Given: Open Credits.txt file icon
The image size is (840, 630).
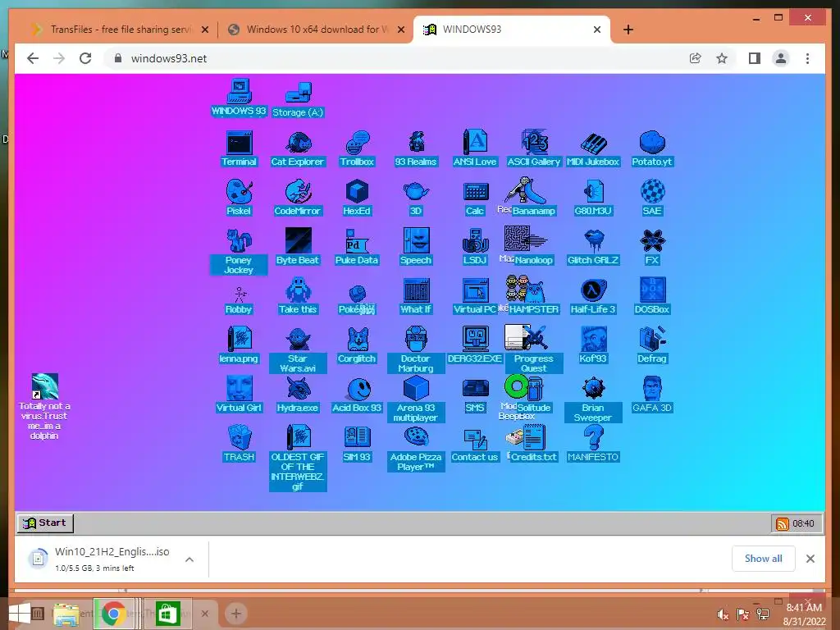Looking at the screenshot, I should (x=534, y=444).
